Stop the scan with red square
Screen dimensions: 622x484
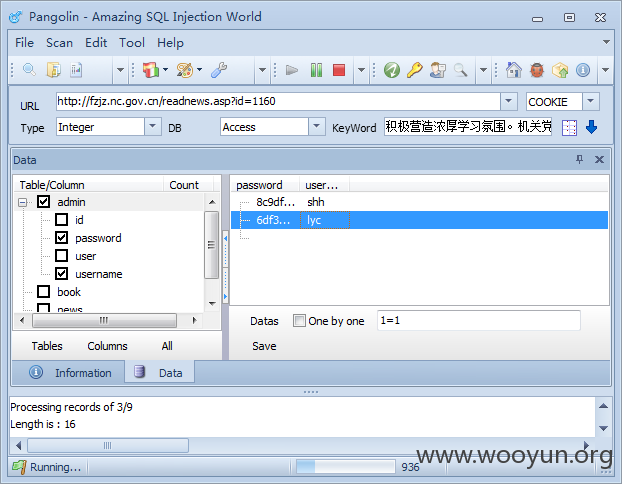pyautogui.click(x=339, y=70)
